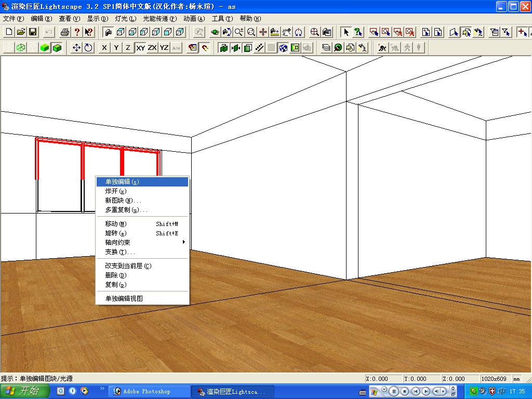Select the orbit rotate view tool

[299, 32]
